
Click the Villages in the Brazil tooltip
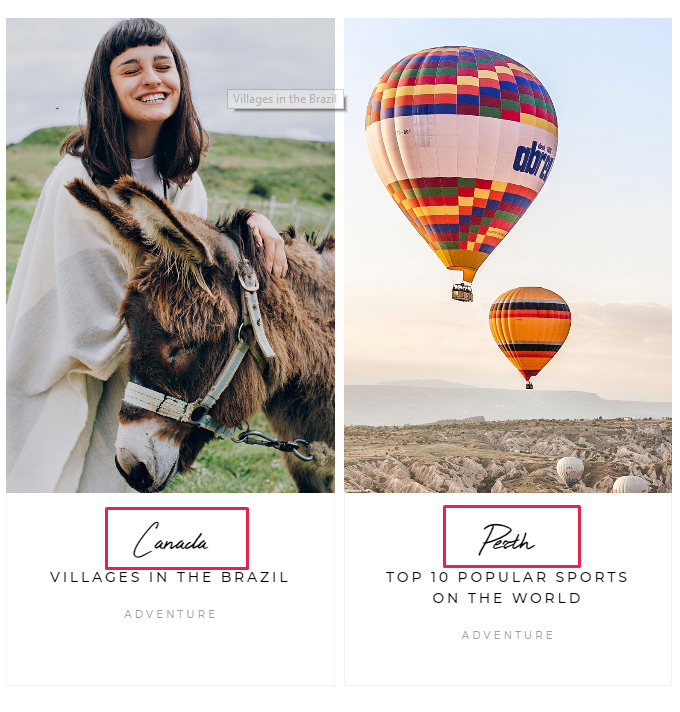point(285,99)
